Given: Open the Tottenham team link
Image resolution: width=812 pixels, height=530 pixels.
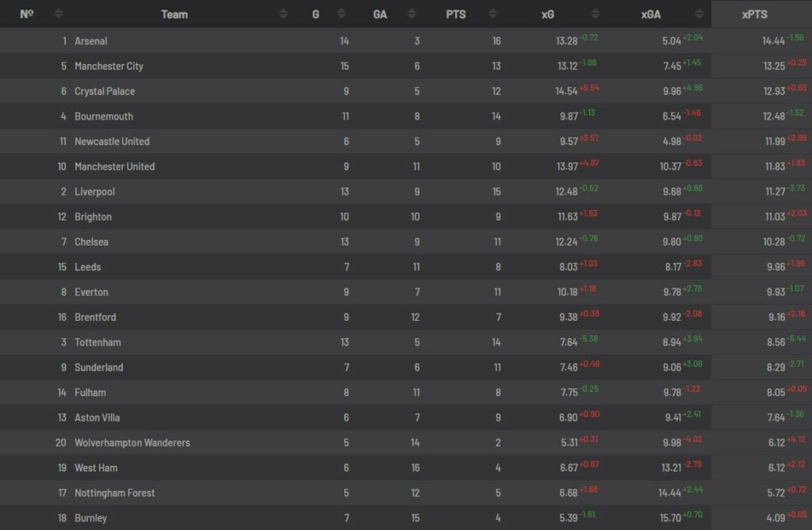Looking at the screenshot, I should [98, 342].
